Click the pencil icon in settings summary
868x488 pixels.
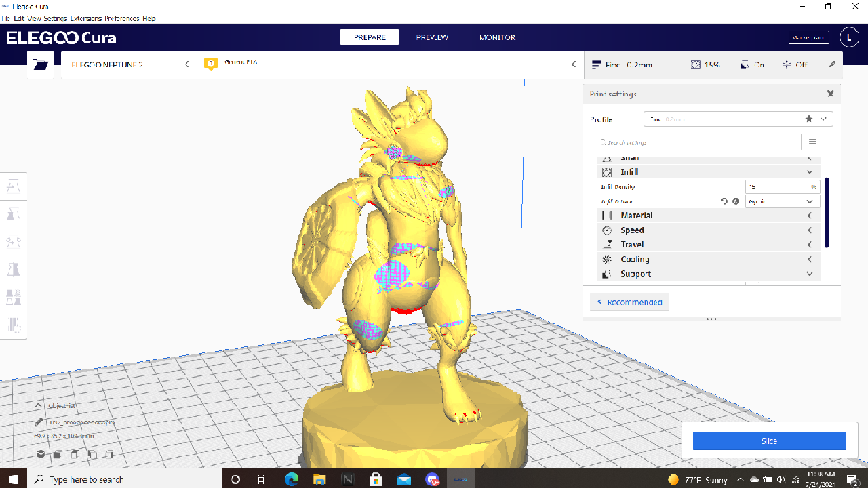(833, 64)
